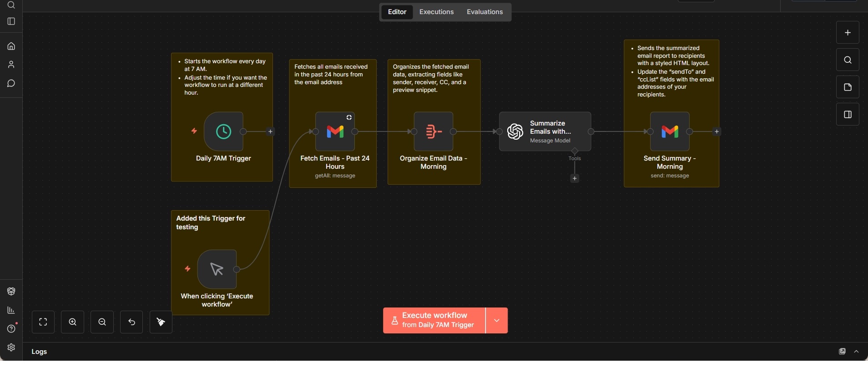This screenshot has width=868, height=383.
Task: Select the Fetch Emails Gmail node
Action: click(x=335, y=131)
